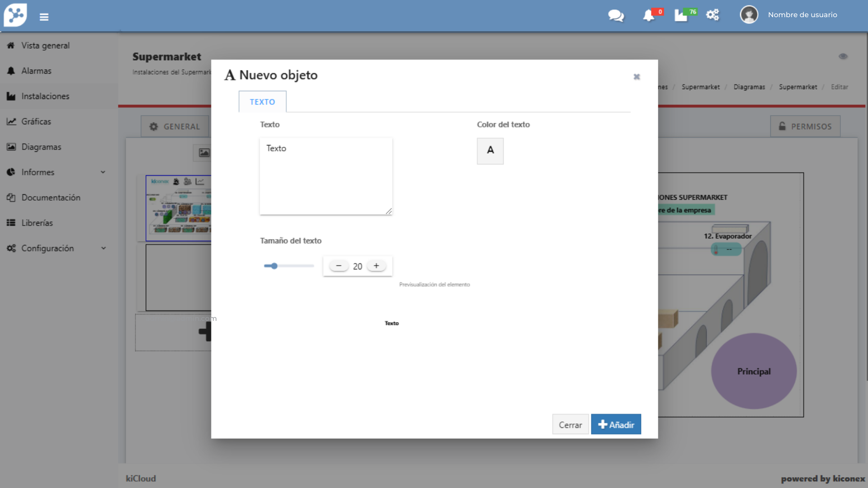Go to Alarmas in the sidebar
Viewport: 868px width, 488px height.
click(x=36, y=71)
